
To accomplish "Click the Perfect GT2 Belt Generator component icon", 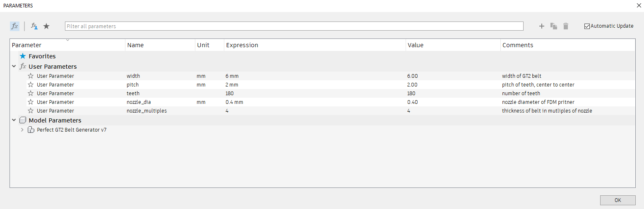I will (31, 130).
